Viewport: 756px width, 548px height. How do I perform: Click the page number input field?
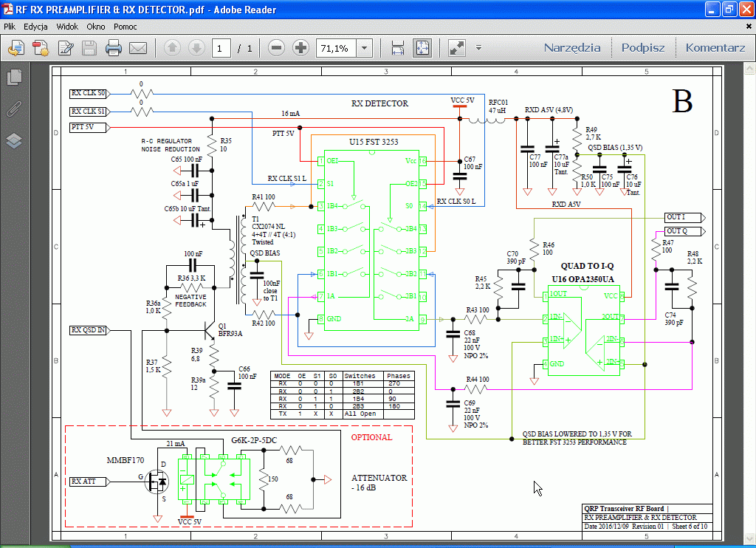coord(221,49)
